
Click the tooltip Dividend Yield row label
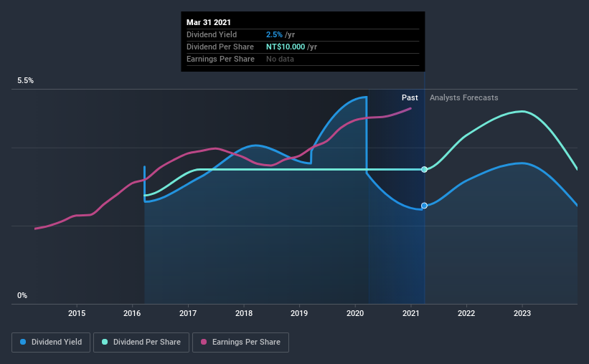pos(212,34)
